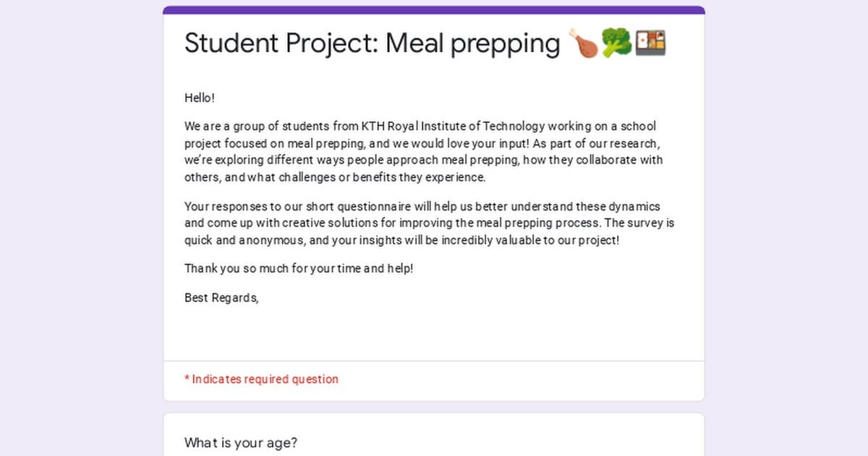Click the broccoli emoji in title
This screenshot has height=456, width=868.
[x=616, y=44]
